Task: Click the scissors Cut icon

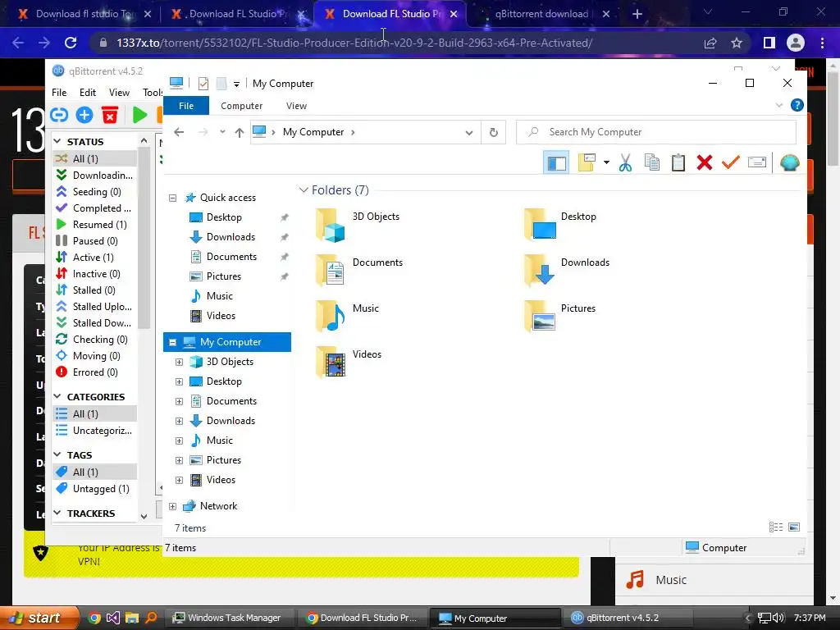Action: click(x=625, y=162)
